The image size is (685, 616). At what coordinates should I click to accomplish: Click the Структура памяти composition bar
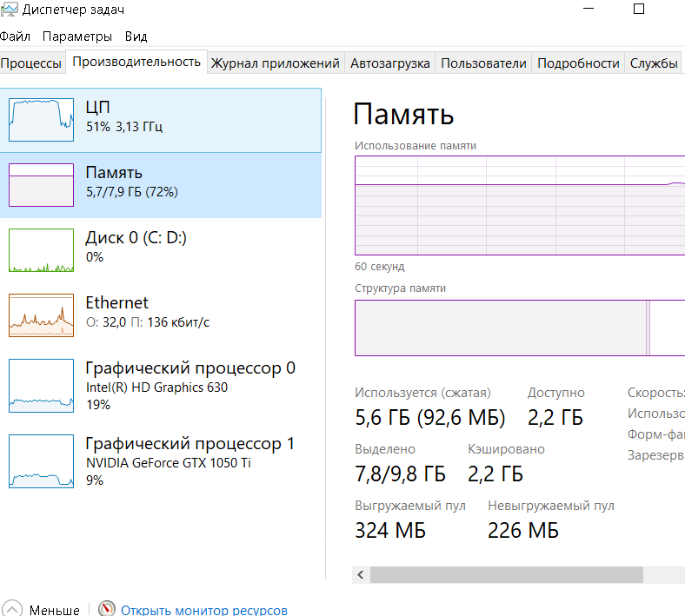click(501, 328)
